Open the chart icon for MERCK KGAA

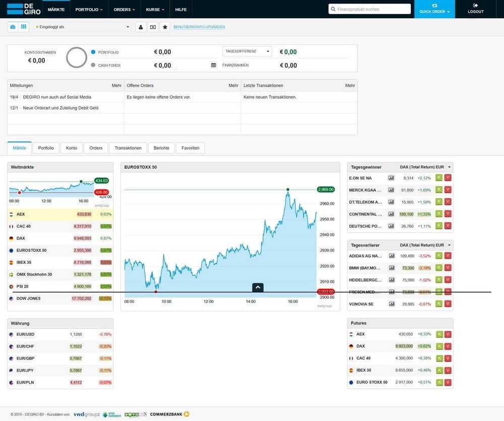click(x=391, y=190)
